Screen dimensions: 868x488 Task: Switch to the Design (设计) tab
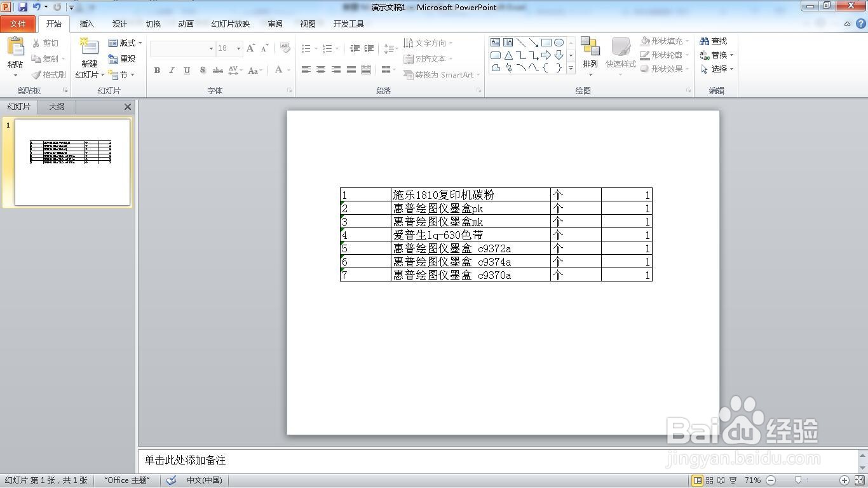119,24
